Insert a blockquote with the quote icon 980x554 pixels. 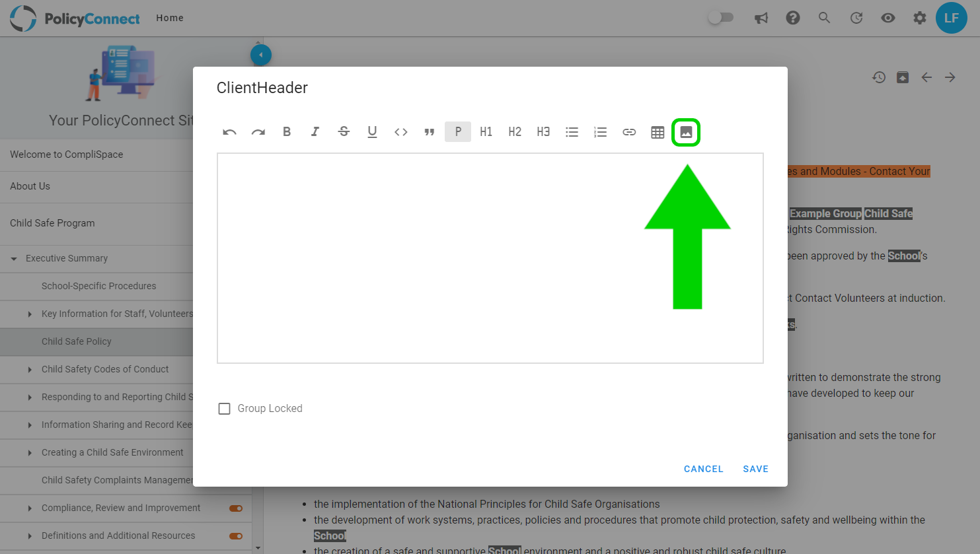(x=430, y=132)
